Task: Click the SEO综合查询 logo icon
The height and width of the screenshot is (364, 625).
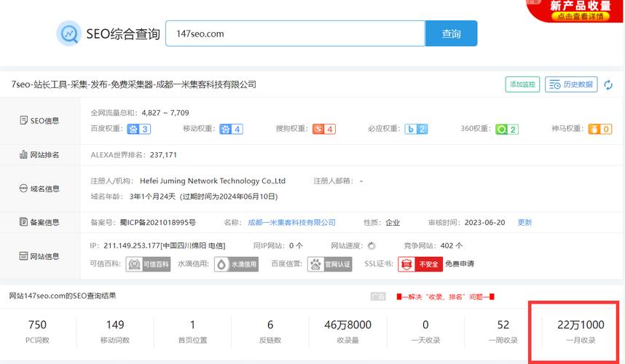Action: click(69, 33)
